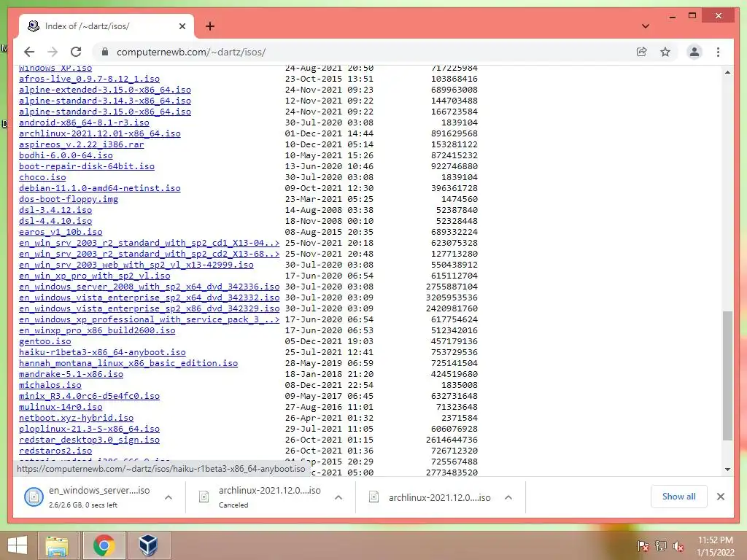Download mandrake-5.1-x86.iso
The image size is (747, 560).
coord(71,375)
